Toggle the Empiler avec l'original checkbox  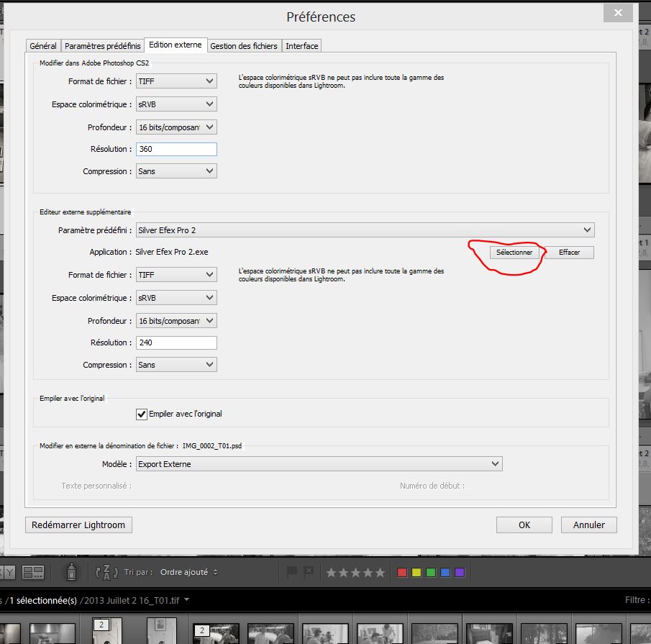click(142, 414)
